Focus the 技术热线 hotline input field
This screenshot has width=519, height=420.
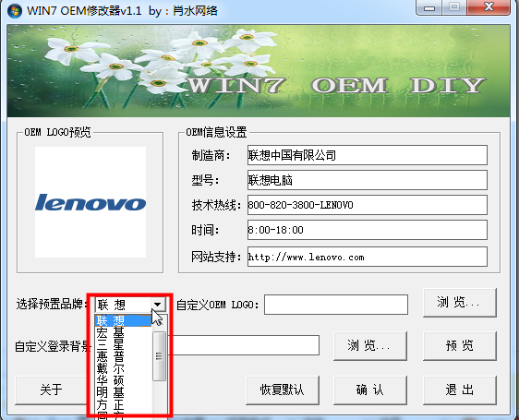point(367,205)
